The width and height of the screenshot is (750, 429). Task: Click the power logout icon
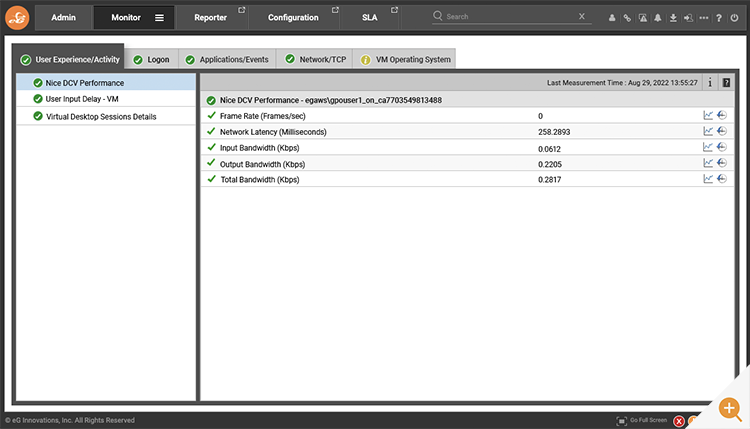tap(734, 18)
